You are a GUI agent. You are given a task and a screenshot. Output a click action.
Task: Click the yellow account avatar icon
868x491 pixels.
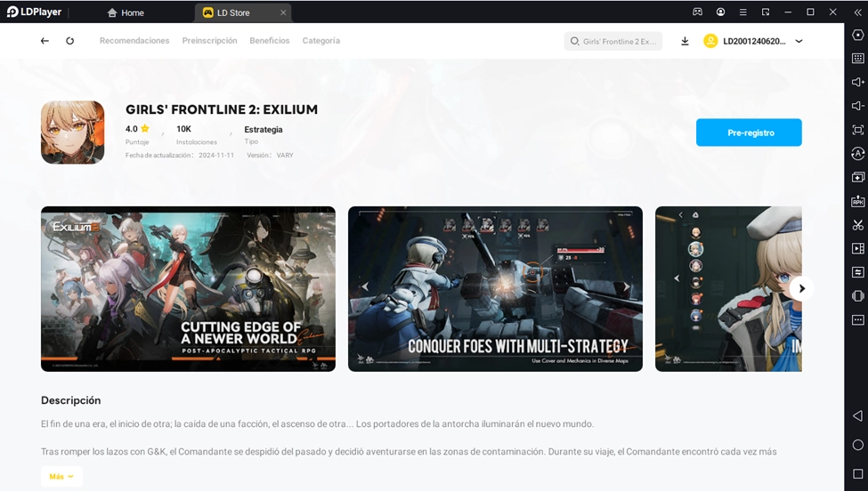click(710, 41)
